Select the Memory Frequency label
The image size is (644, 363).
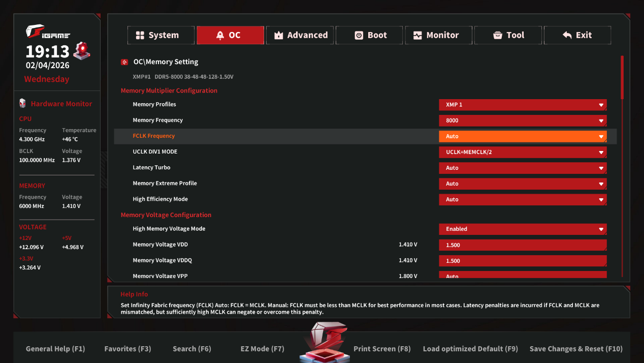(157, 120)
